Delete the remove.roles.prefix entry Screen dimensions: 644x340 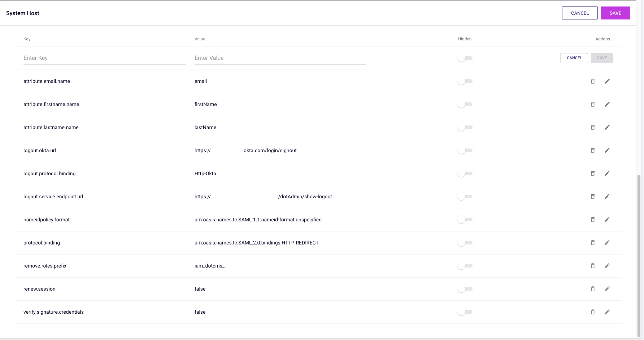pos(592,266)
